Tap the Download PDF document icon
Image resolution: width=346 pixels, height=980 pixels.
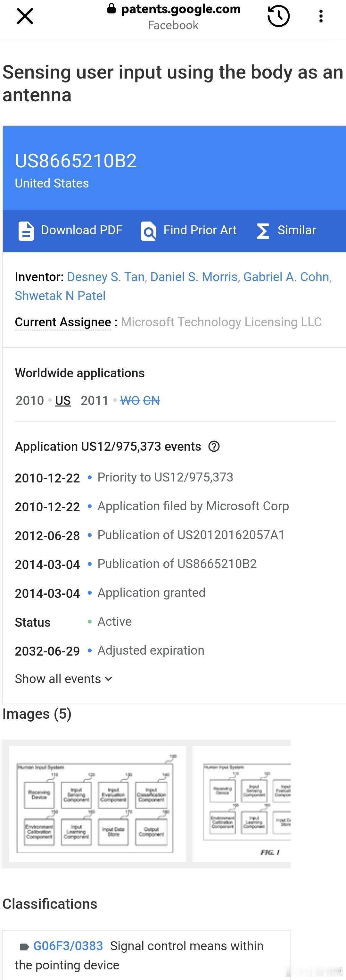coord(26,231)
